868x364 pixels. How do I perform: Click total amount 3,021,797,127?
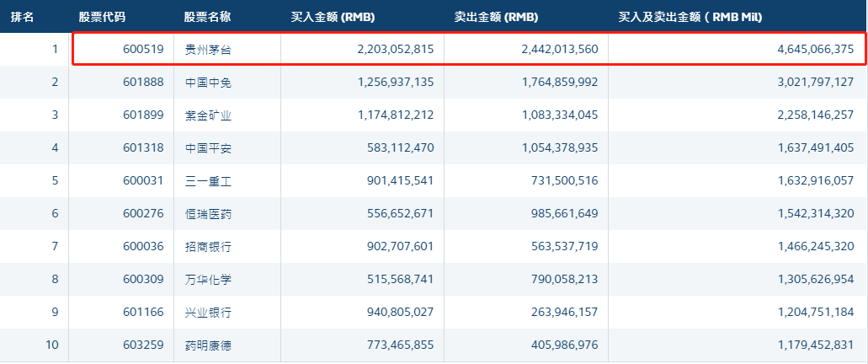tap(816, 82)
